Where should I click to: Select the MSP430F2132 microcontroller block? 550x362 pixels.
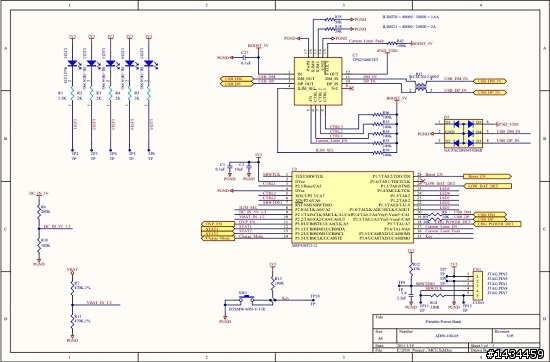(x=353, y=207)
